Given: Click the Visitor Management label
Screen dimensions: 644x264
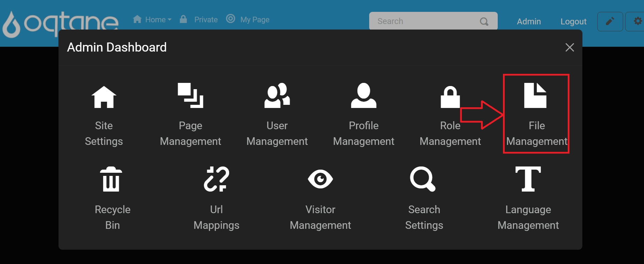Looking at the screenshot, I should 320,217.
